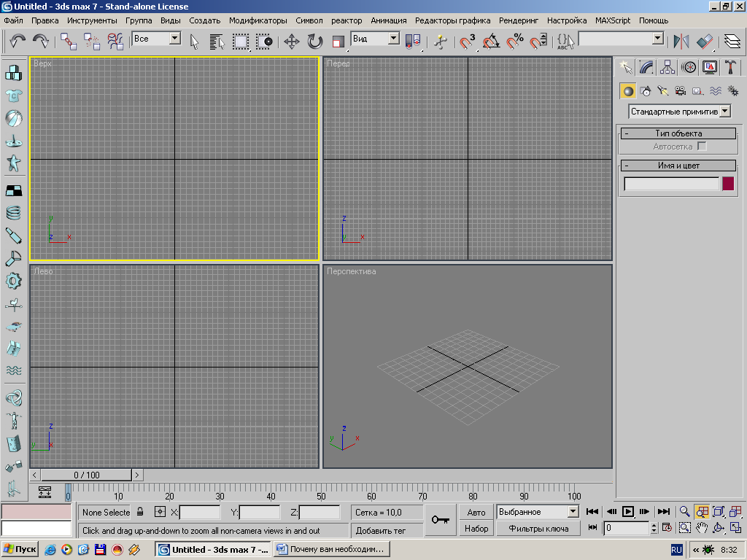
Task: Select the Geometry category sphere icon
Action: coord(628,91)
